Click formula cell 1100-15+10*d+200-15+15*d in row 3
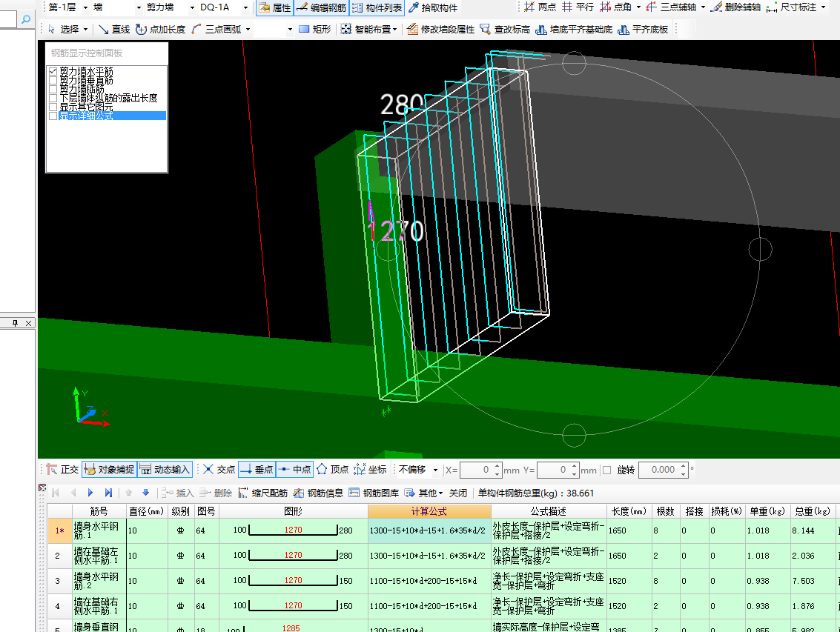The width and height of the screenshot is (840, 632). 429,581
